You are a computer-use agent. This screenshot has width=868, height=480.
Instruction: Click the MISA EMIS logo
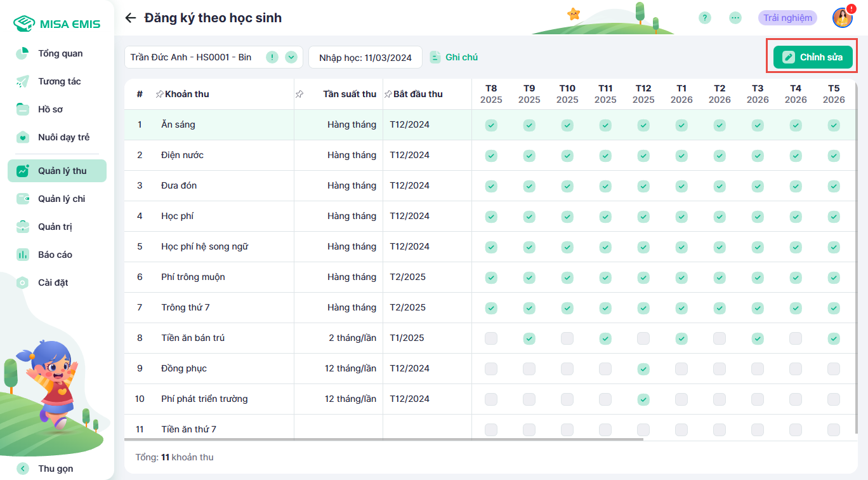tap(57, 23)
